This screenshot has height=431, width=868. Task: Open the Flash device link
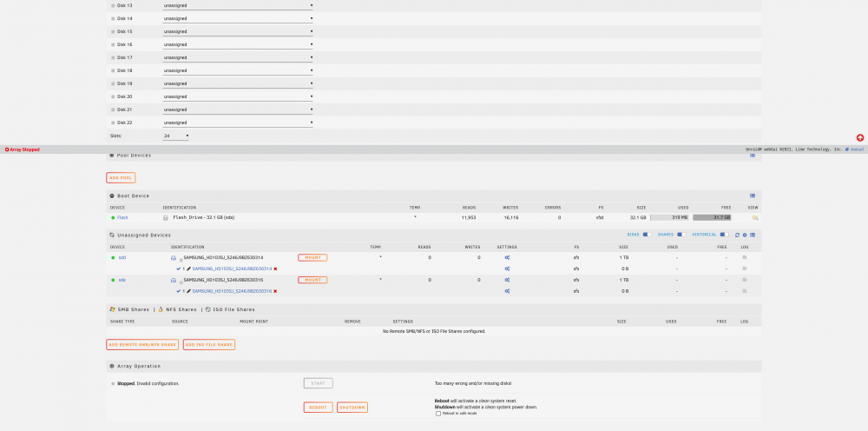tap(122, 218)
